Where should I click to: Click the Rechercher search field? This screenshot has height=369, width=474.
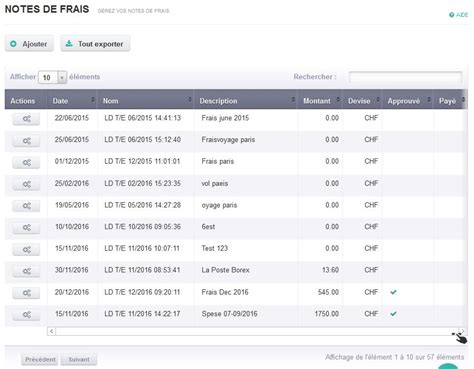coord(405,77)
